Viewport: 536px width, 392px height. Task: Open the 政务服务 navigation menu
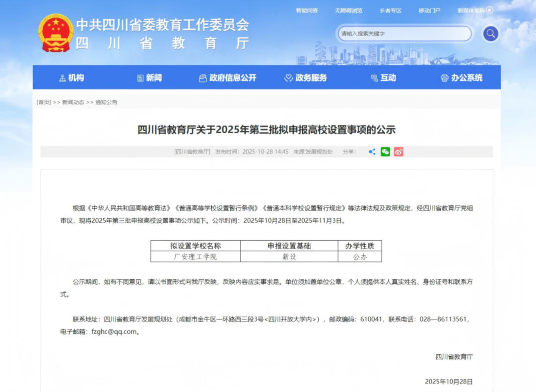click(306, 78)
